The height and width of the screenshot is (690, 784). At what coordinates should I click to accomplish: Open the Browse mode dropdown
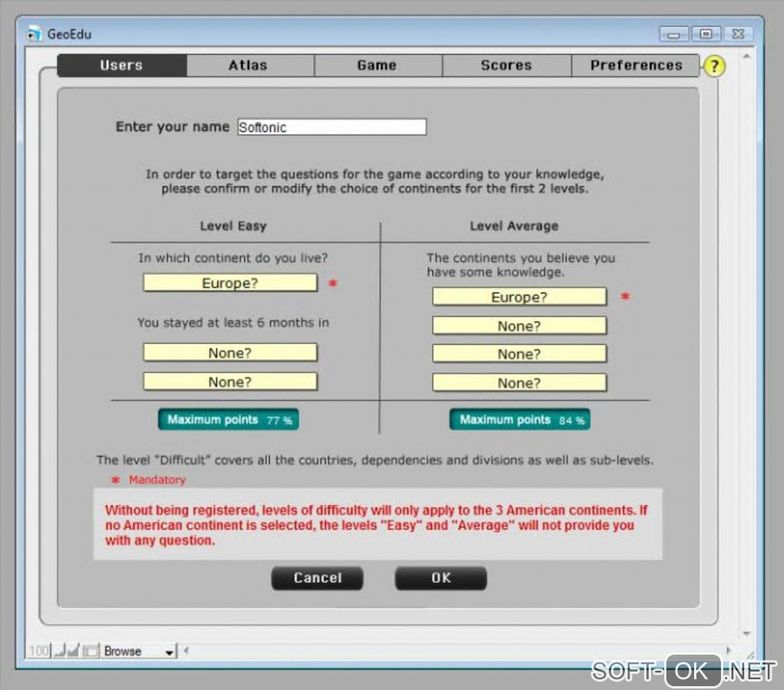tap(139, 651)
